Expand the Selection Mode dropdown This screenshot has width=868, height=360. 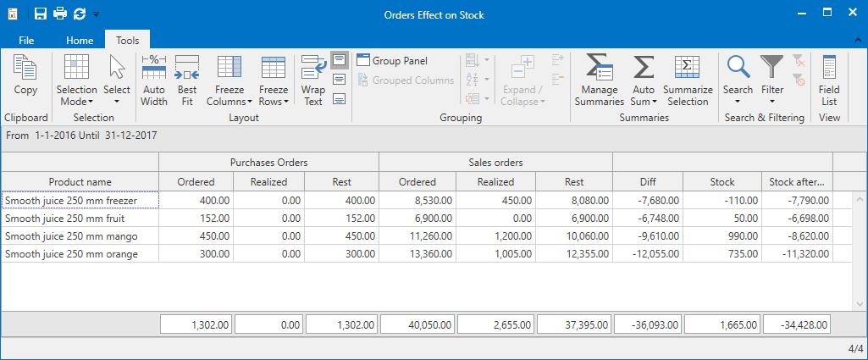point(77,80)
